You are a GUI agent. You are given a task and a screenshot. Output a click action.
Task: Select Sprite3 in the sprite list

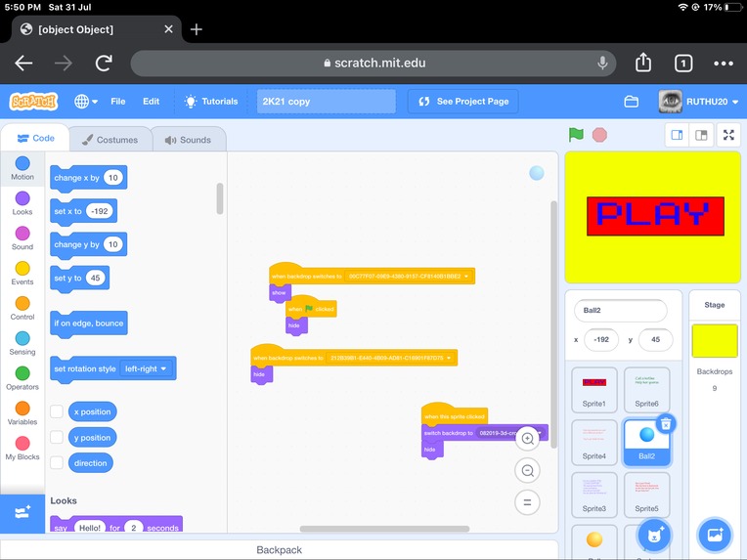pyautogui.click(x=594, y=495)
